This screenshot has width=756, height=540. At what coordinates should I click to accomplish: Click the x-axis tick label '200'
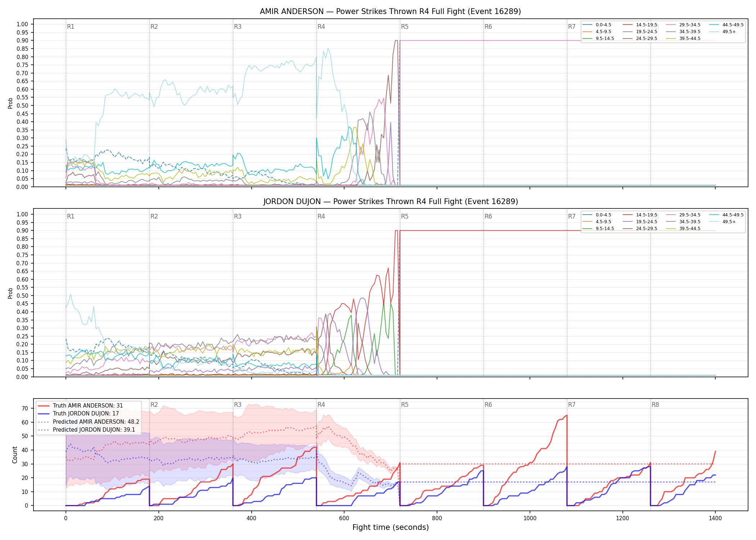tap(158, 518)
